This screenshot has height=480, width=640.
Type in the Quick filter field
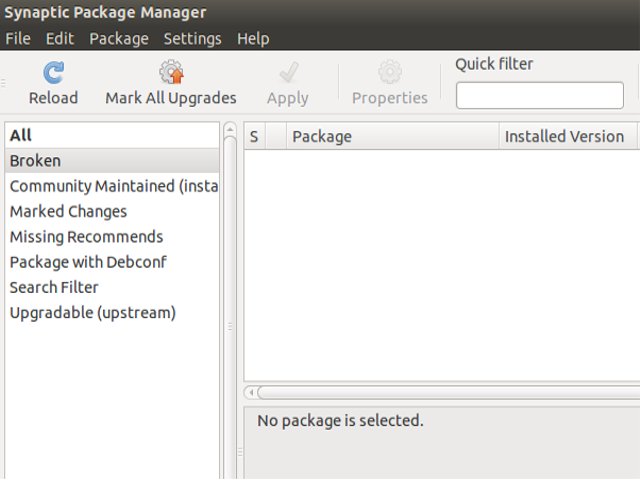click(539, 95)
